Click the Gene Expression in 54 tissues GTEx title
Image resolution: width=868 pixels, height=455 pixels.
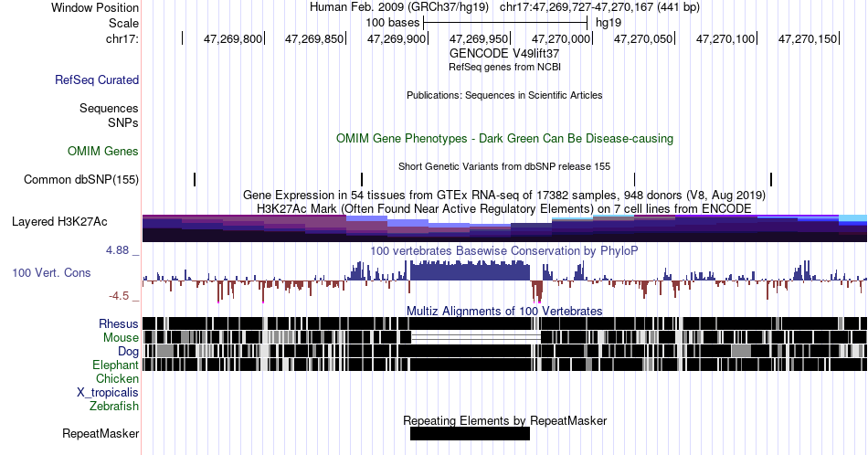(x=504, y=195)
